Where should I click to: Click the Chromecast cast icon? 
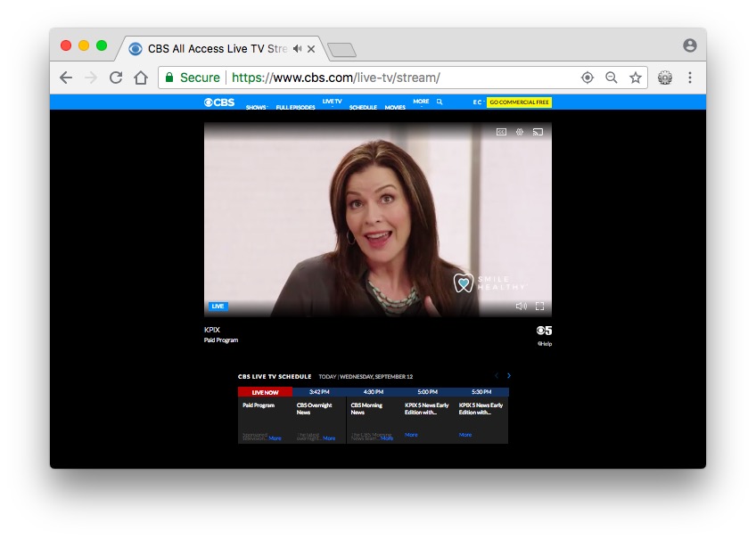[x=538, y=132]
